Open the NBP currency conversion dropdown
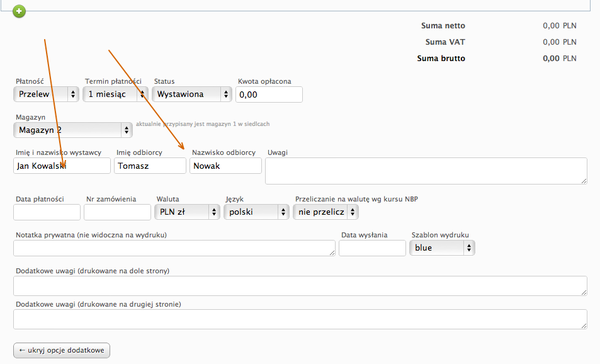Screen dimensions: 600x364 326,212
